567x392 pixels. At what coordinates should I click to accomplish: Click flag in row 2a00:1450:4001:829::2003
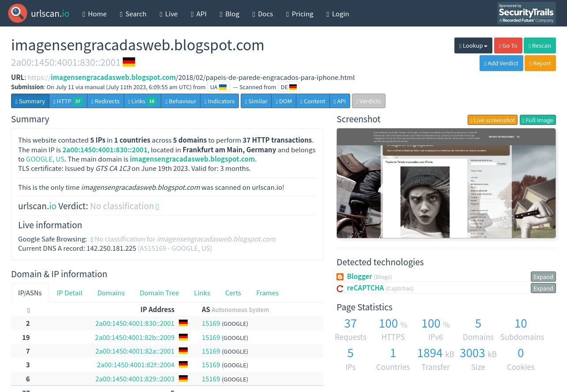[183, 379]
